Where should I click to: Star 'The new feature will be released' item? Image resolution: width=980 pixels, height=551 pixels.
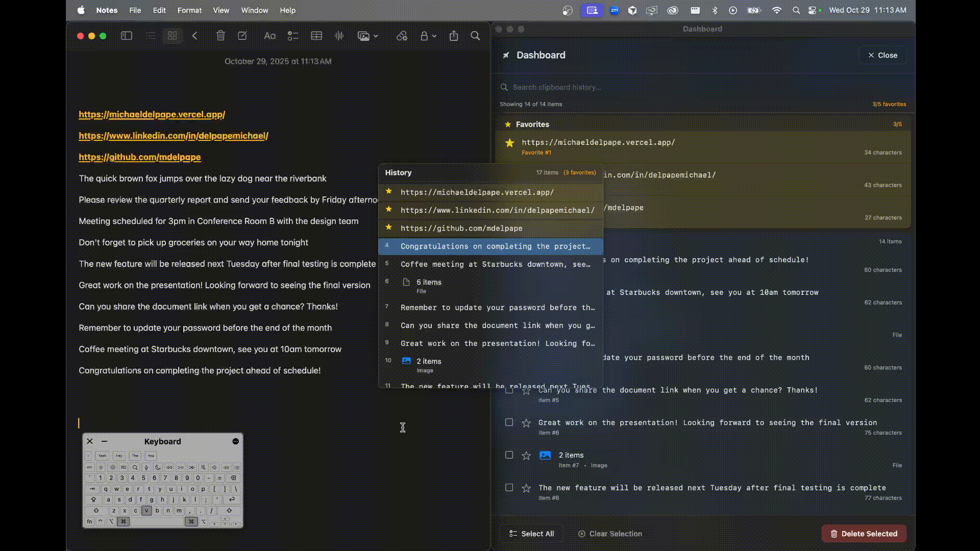coord(526,488)
